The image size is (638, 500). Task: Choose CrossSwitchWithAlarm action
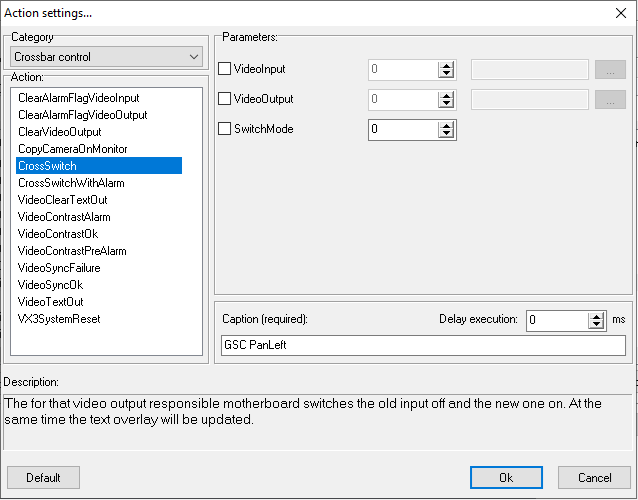pos(71,183)
